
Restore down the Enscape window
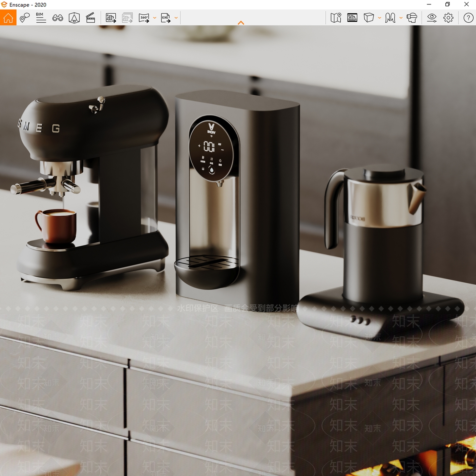click(x=447, y=4)
